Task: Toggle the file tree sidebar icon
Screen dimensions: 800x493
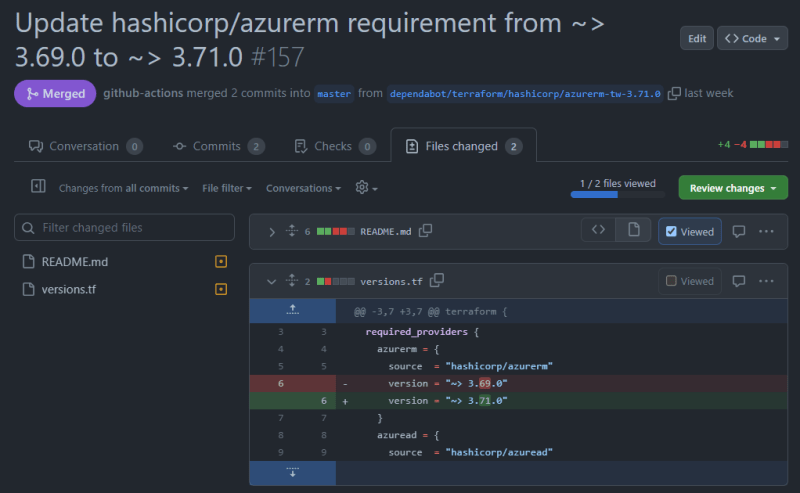Action: (38, 186)
